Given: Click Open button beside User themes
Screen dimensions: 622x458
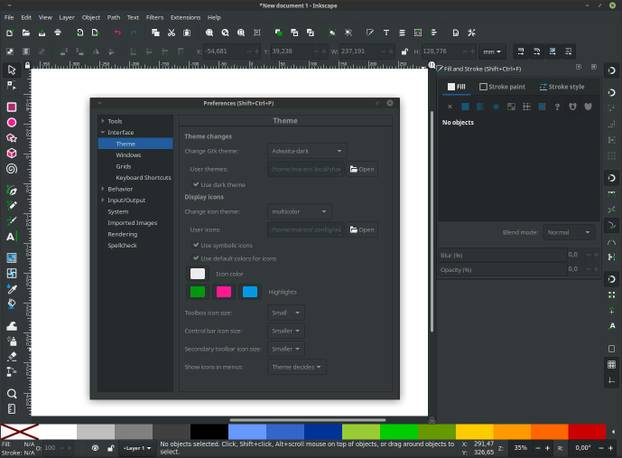Looking at the screenshot, I should point(362,169).
